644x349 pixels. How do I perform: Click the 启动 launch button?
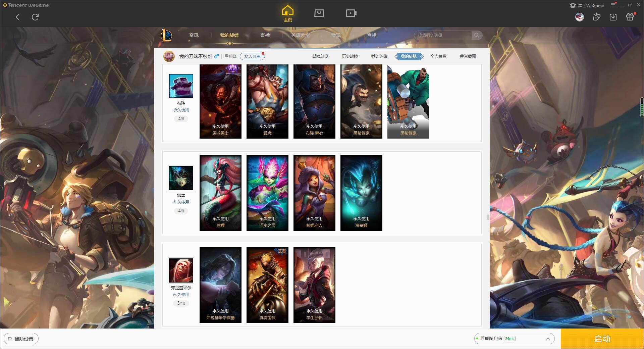pos(602,339)
